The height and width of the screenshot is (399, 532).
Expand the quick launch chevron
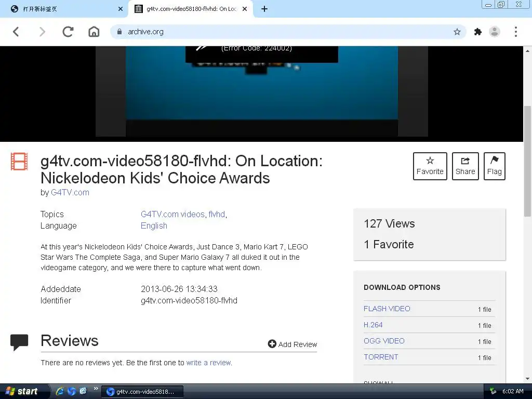click(x=96, y=389)
